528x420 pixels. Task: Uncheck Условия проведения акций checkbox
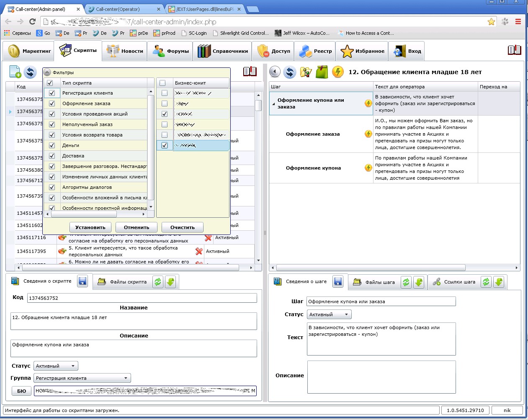coord(52,114)
